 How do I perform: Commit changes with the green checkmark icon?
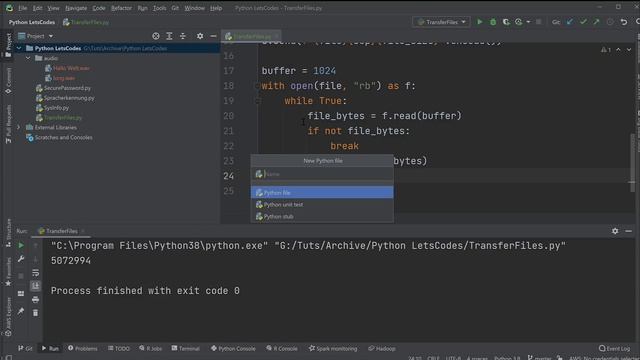583,22
